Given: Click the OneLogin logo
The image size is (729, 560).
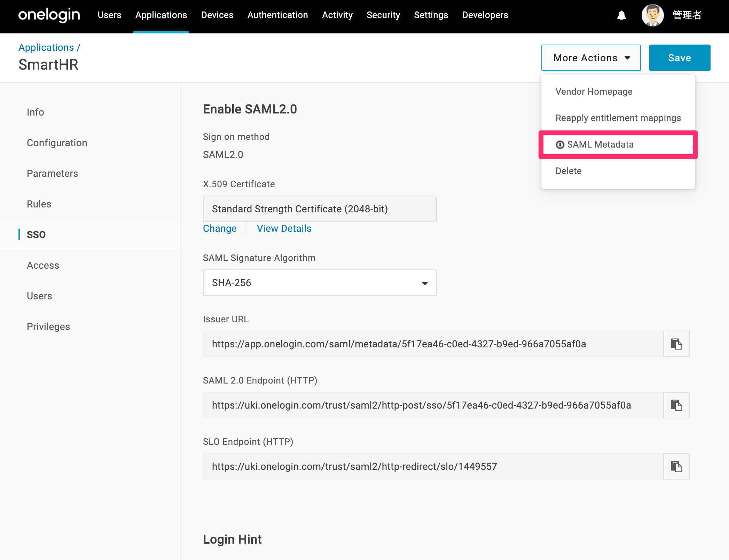Looking at the screenshot, I should pyautogui.click(x=49, y=15).
